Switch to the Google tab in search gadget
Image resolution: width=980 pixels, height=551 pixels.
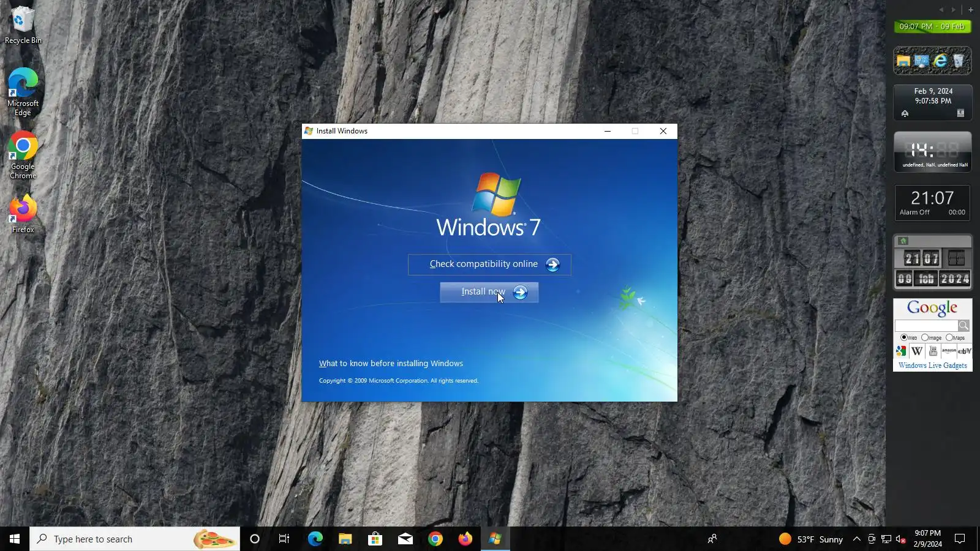[901, 351]
